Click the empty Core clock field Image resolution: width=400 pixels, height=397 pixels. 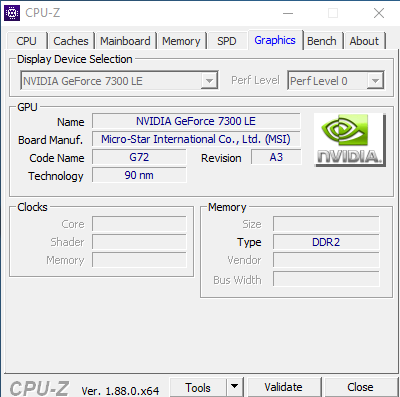click(x=139, y=224)
